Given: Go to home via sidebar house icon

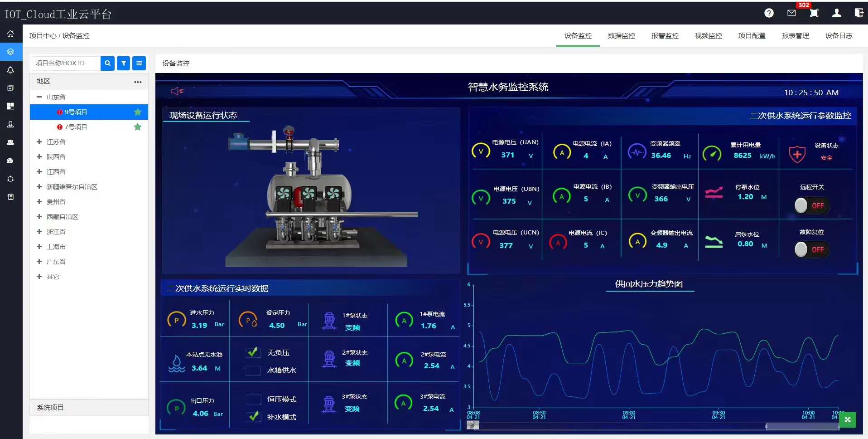Looking at the screenshot, I should 10,34.
